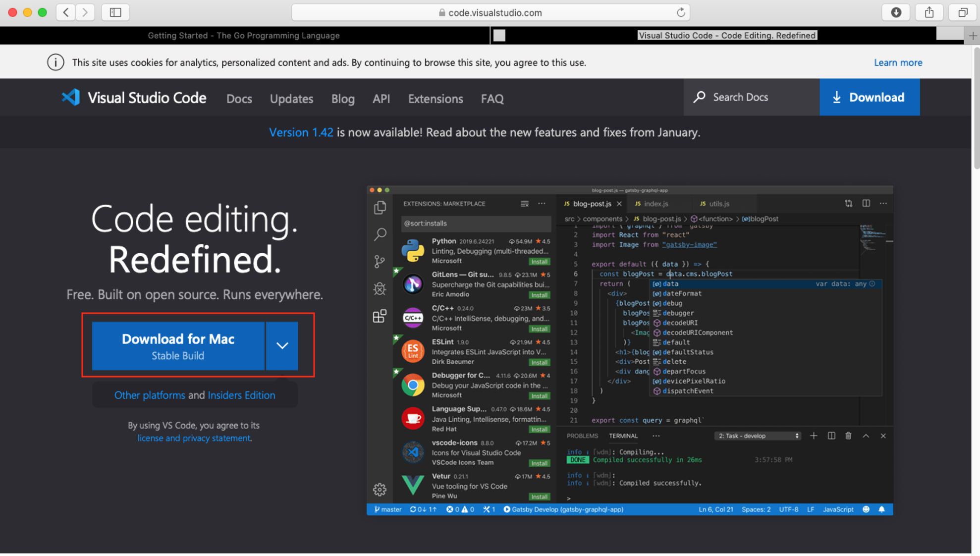Open Safari downloads list icon

896,12
